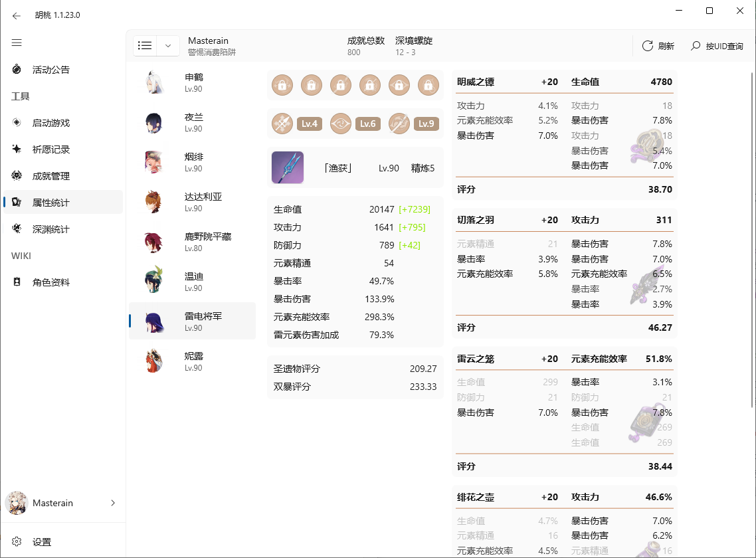Toggle the hamburger navigation menu

17,43
